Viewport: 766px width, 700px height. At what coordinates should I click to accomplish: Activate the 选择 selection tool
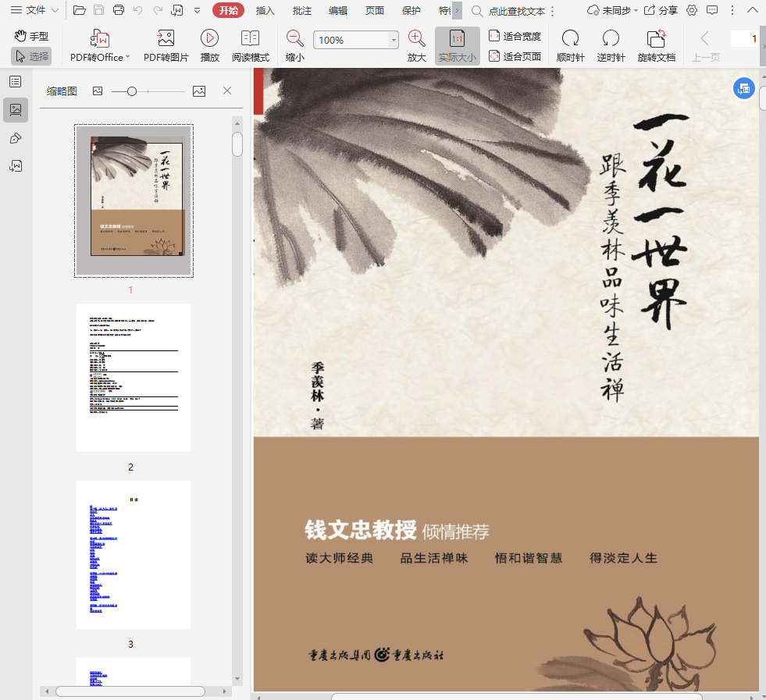coord(31,56)
